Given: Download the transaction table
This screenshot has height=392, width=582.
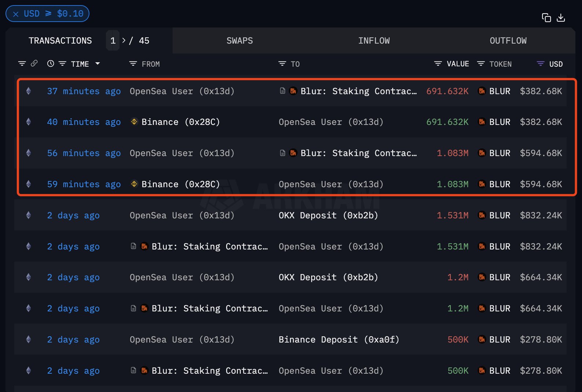Looking at the screenshot, I should click(561, 18).
